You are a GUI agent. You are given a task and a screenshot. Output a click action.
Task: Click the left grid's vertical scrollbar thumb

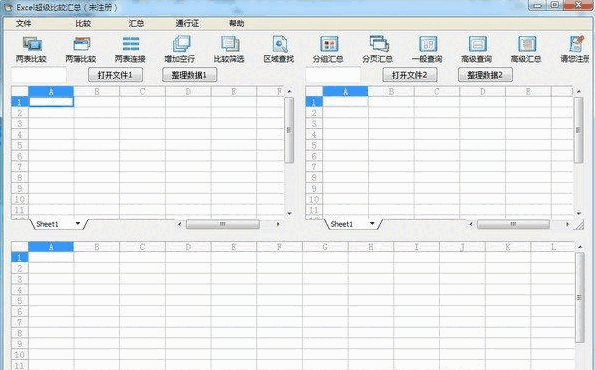coord(289,130)
